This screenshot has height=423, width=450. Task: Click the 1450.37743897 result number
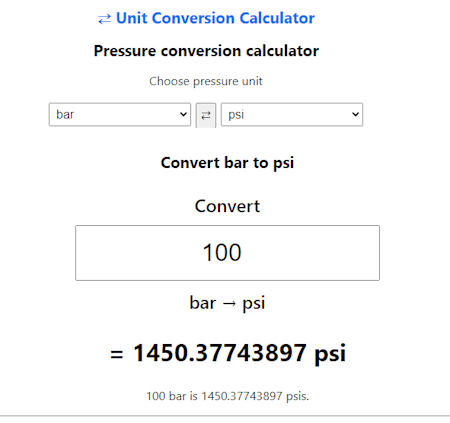tap(220, 353)
